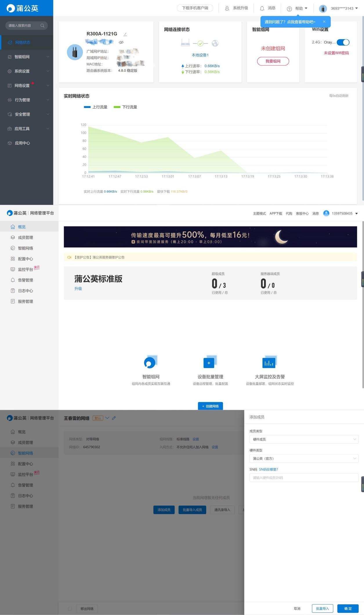Click the SN码 input field
This screenshot has width=364, height=615.
click(304, 477)
